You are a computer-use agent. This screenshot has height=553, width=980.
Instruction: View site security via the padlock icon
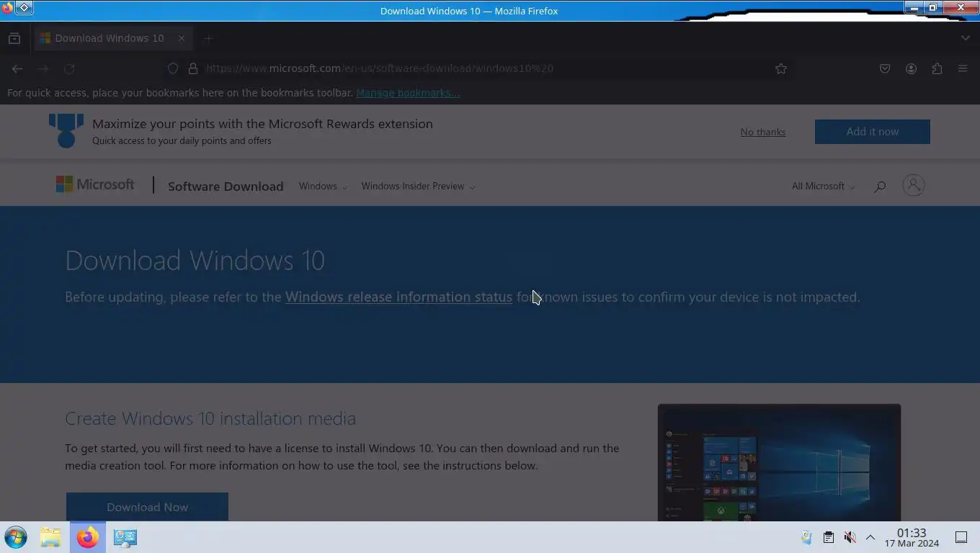(193, 68)
